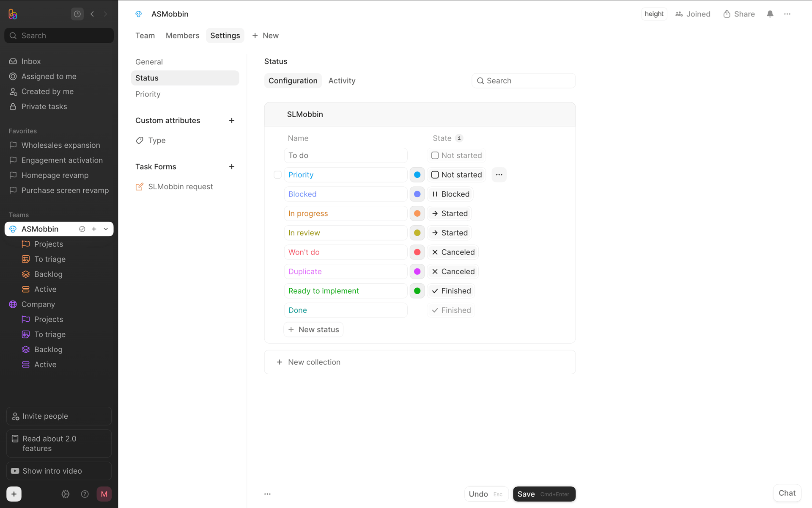This screenshot has height=508, width=812.
Task: Add a New collection
Action: tap(420, 362)
